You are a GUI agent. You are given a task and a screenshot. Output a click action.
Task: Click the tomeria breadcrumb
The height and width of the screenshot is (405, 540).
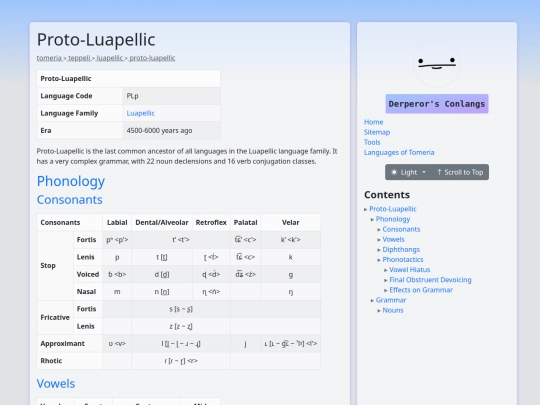click(x=49, y=58)
